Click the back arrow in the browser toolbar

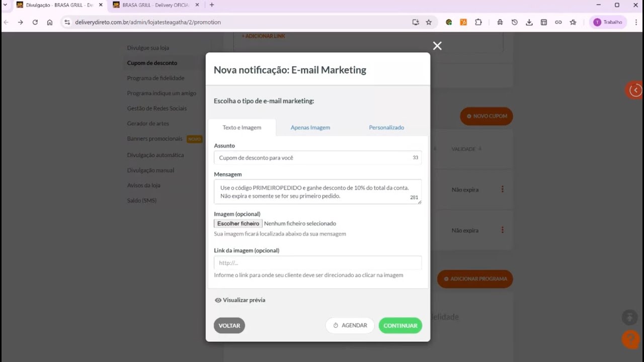[6, 22]
